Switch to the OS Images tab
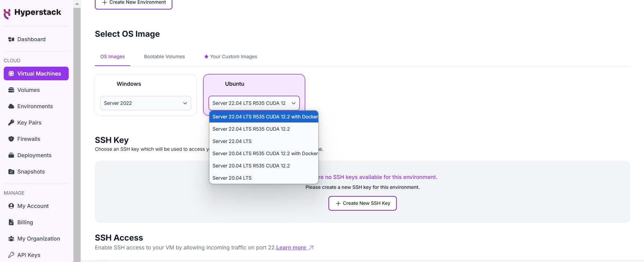This screenshot has height=262, width=644. tap(113, 56)
